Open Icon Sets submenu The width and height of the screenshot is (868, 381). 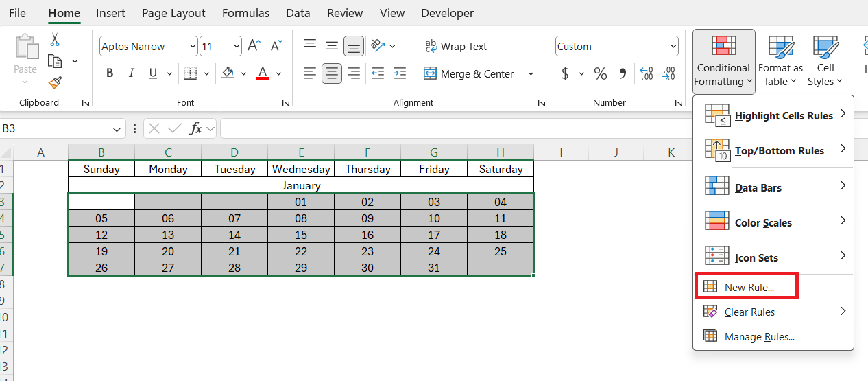click(x=773, y=257)
